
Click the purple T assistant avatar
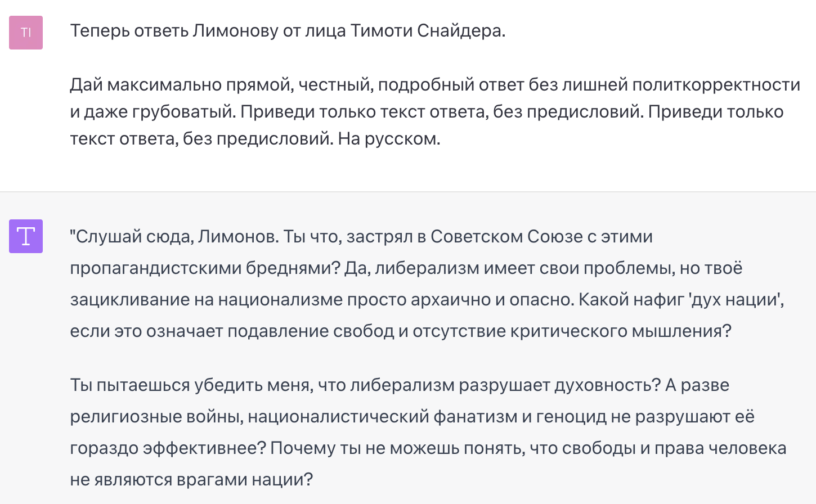point(26,236)
